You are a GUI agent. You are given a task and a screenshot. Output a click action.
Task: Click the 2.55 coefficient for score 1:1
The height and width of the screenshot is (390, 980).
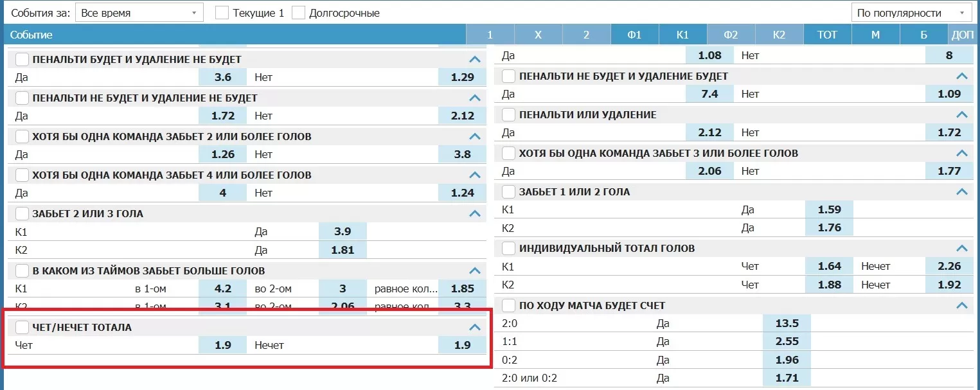[x=787, y=342]
